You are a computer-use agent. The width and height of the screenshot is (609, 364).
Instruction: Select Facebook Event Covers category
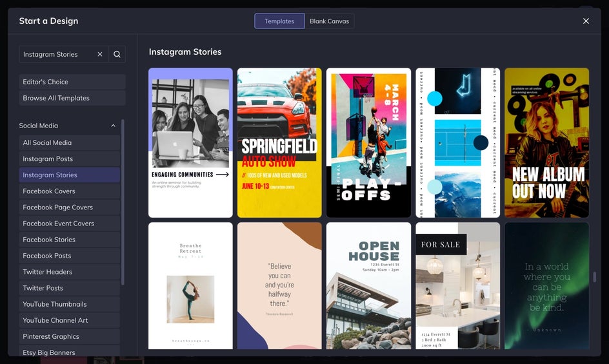pyautogui.click(x=70, y=224)
